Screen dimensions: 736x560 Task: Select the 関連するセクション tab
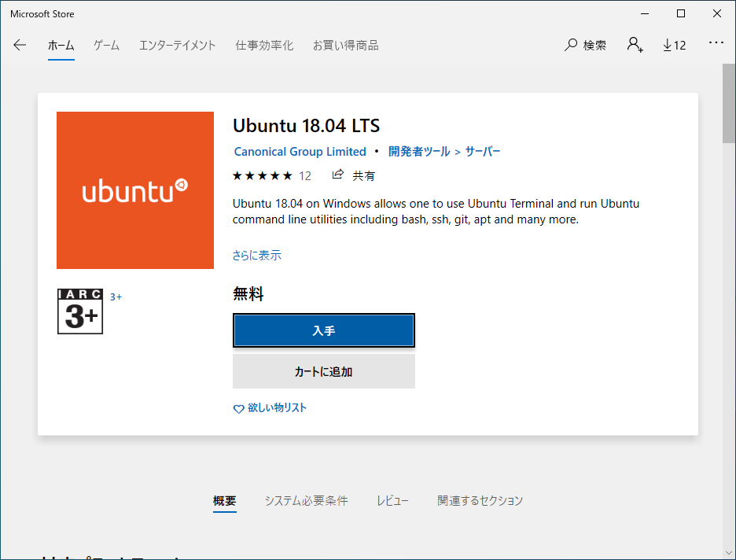[x=480, y=501]
